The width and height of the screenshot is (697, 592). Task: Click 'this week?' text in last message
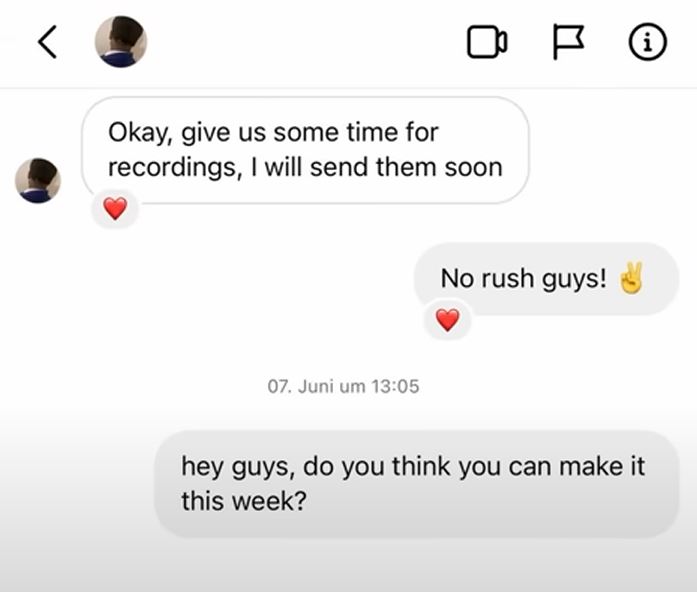(x=244, y=501)
